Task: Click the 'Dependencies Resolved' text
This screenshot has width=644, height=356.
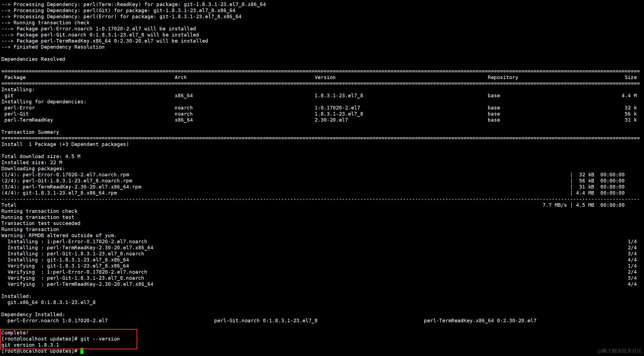Action: [x=33, y=59]
